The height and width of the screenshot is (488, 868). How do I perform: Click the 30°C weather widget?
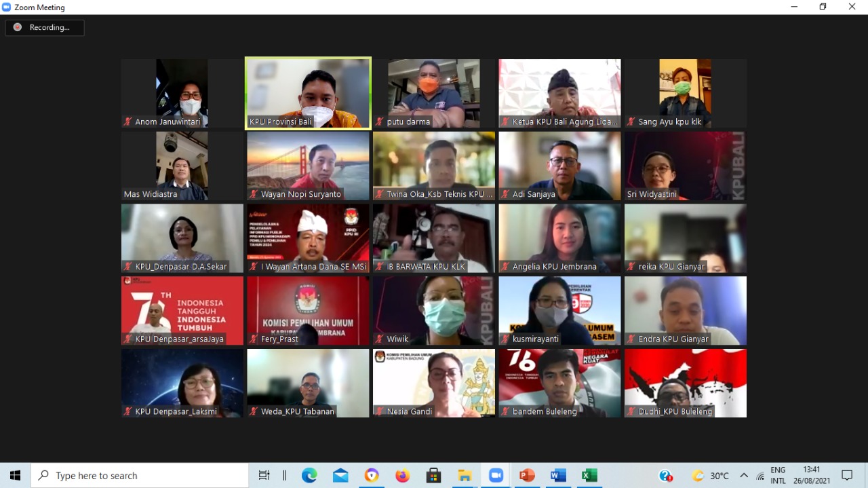(710, 476)
